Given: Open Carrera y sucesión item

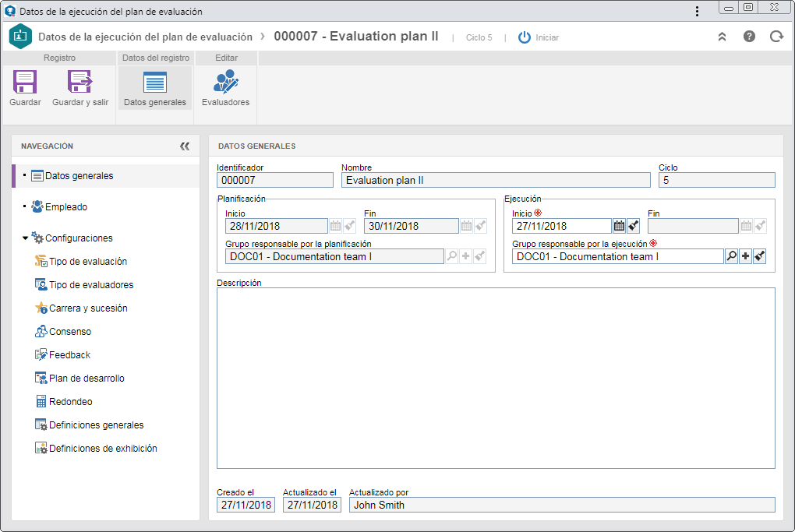Looking at the screenshot, I should [x=88, y=308].
